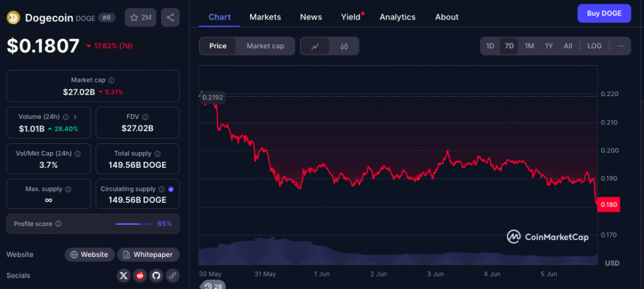Screen dimensions: 644x289
Task: Expand Volume (24h) details chevron
Action: [75, 117]
